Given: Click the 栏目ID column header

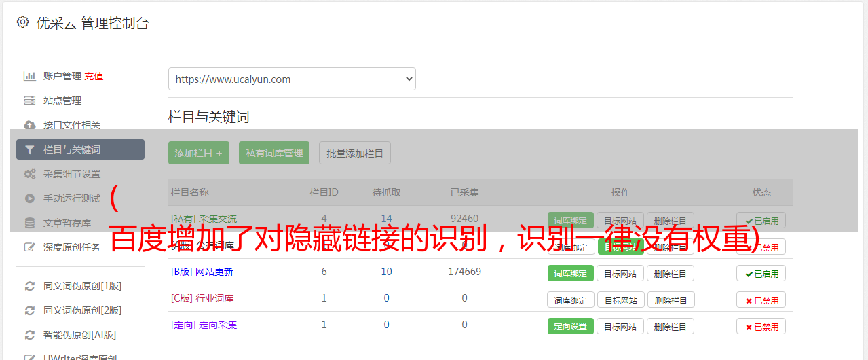Looking at the screenshot, I should [324, 192].
